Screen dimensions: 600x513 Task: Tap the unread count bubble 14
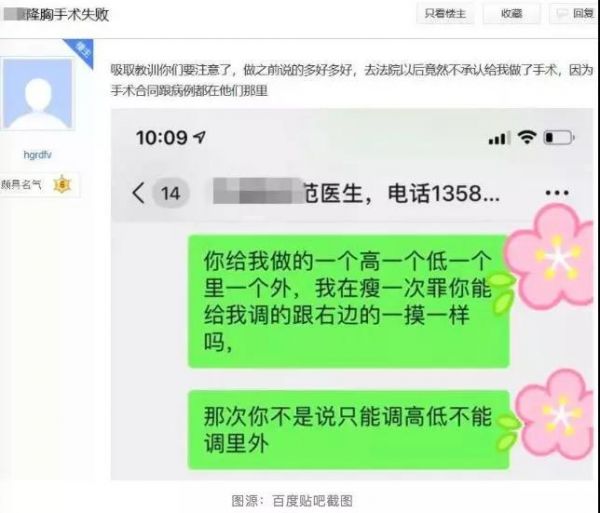[170, 193]
